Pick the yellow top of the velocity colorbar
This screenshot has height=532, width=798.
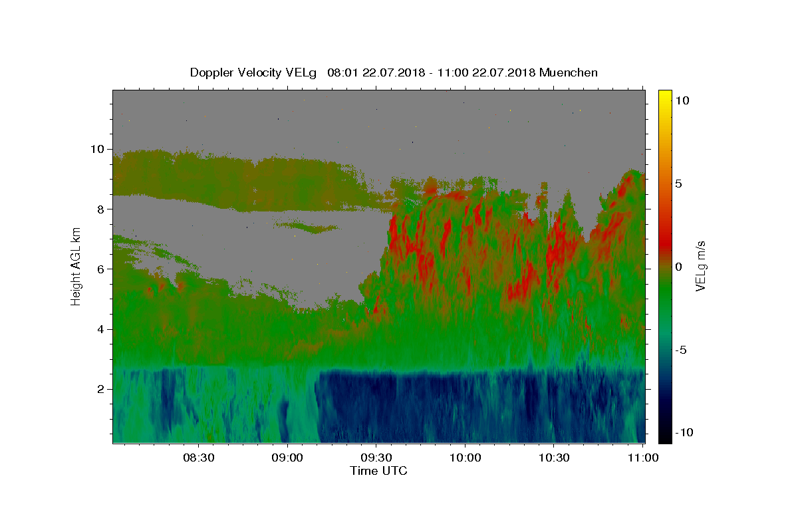(x=664, y=94)
